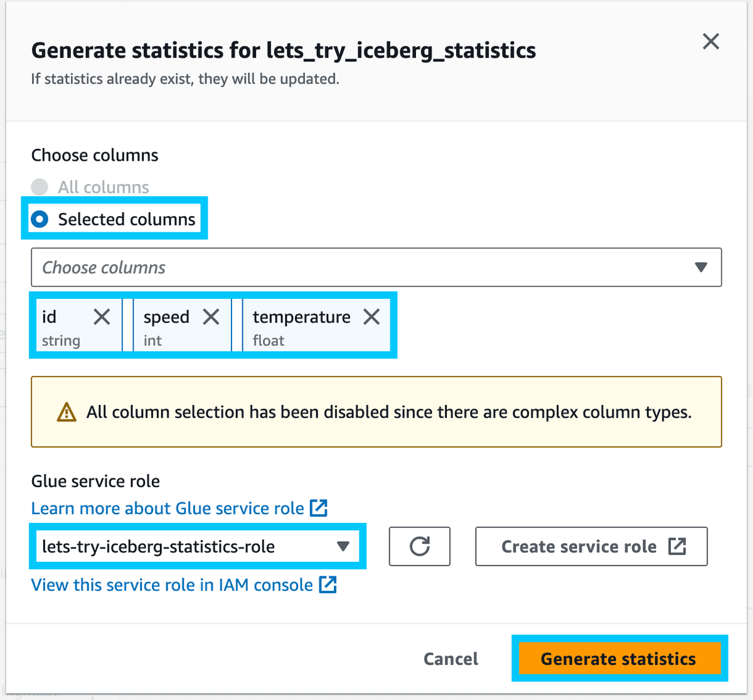Dismiss the dialog with the X icon
Screen dimensions: 753x700
[x=710, y=41]
